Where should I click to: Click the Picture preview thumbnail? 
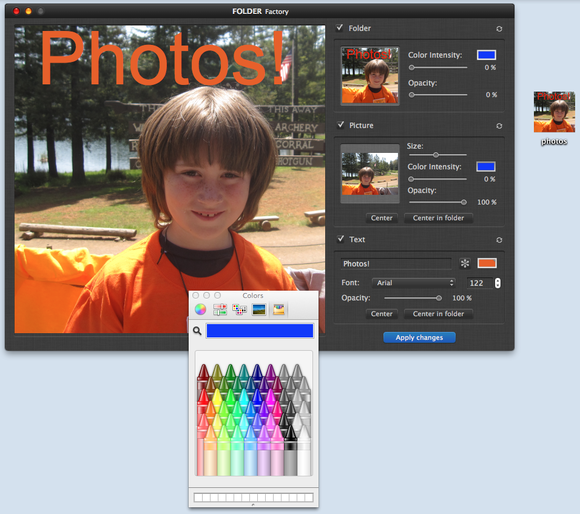pos(370,174)
